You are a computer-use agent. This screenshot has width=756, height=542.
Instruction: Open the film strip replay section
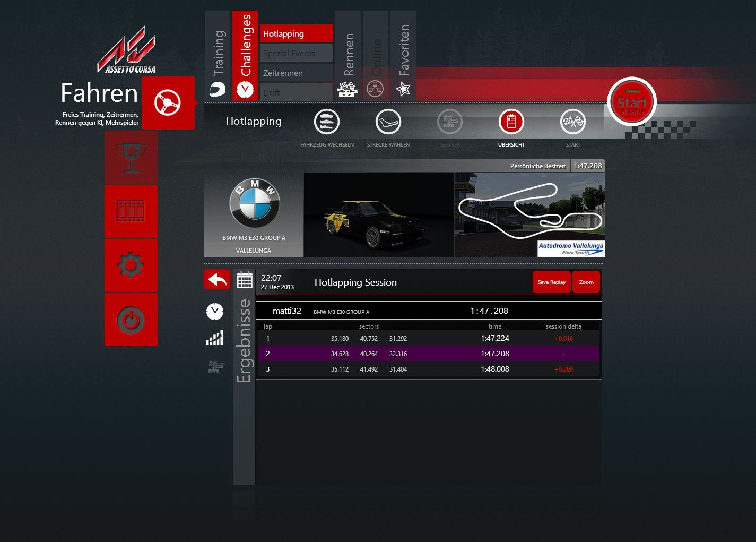[x=131, y=211]
